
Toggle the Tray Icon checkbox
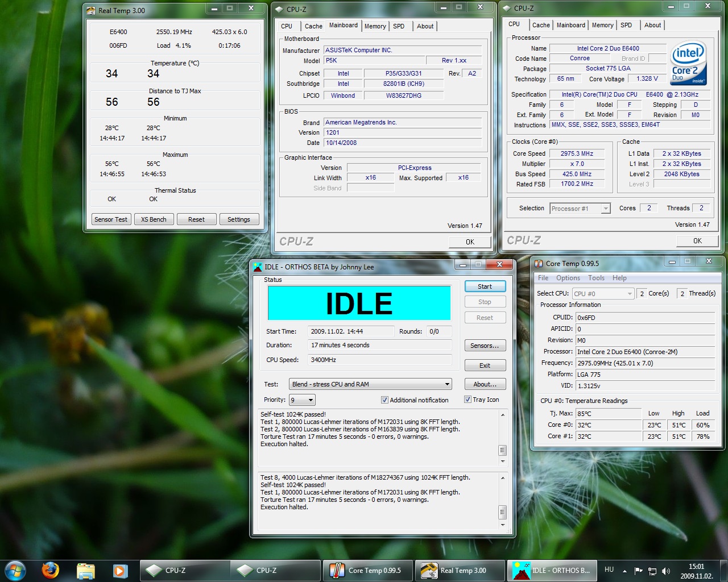[468, 400]
